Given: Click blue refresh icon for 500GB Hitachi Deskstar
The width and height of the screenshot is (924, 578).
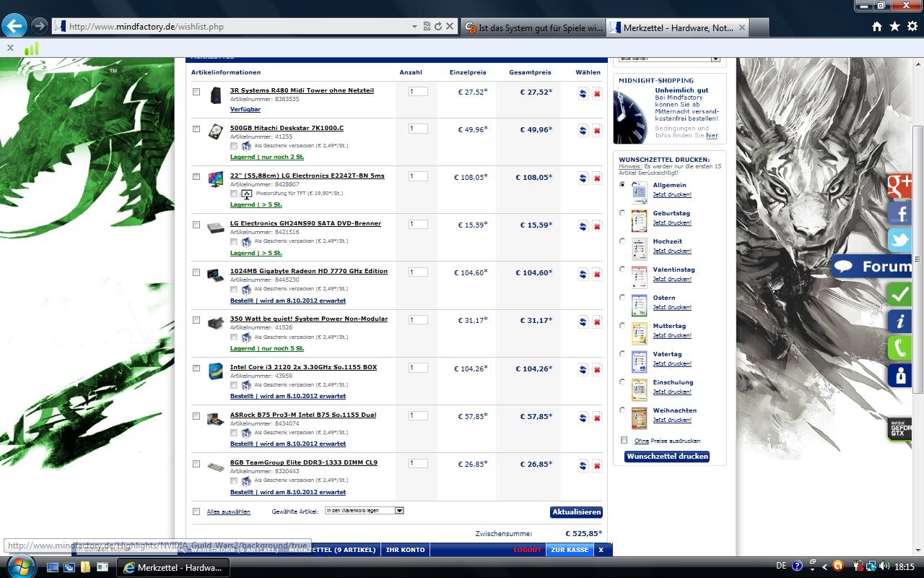Looking at the screenshot, I should (583, 131).
